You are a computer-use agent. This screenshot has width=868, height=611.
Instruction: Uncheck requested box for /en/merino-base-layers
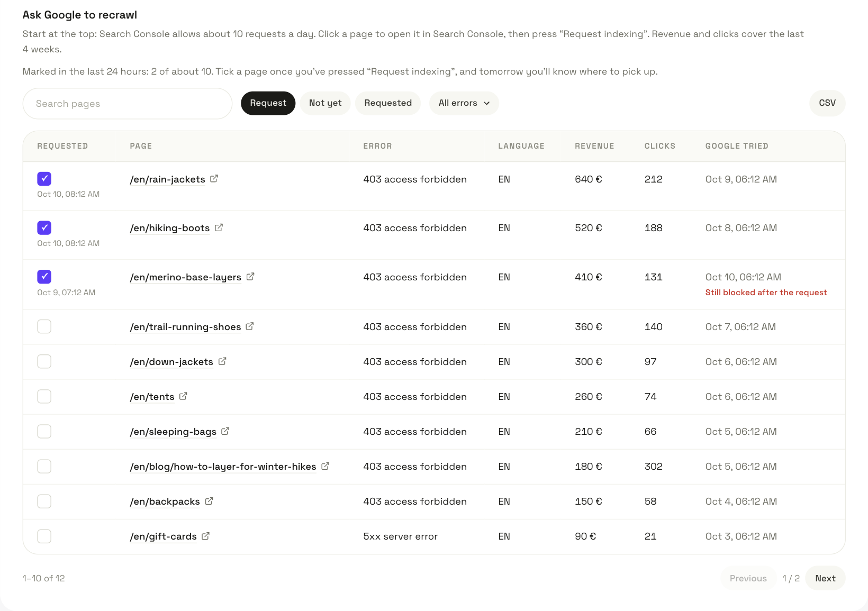pos(44,277)
